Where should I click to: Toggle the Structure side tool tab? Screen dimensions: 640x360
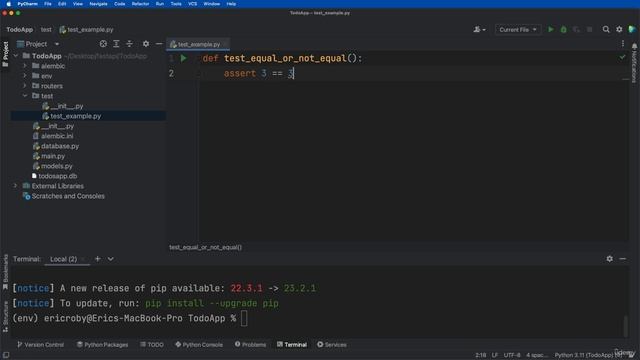[5, 317]
